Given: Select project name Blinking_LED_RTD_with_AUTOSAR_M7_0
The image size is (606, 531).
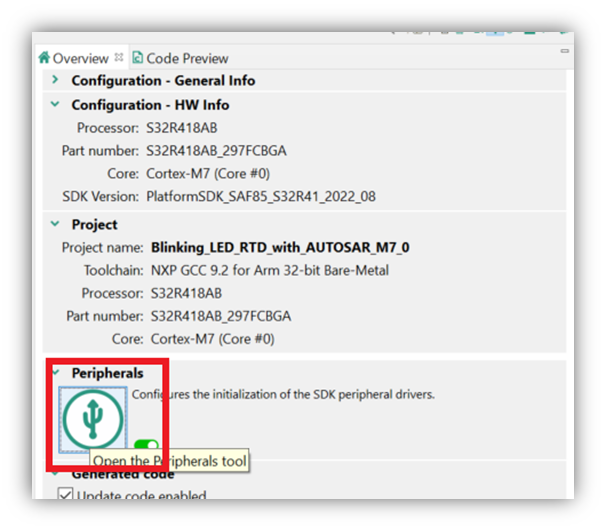Looking at the screenshot, I should pos(280,247).
